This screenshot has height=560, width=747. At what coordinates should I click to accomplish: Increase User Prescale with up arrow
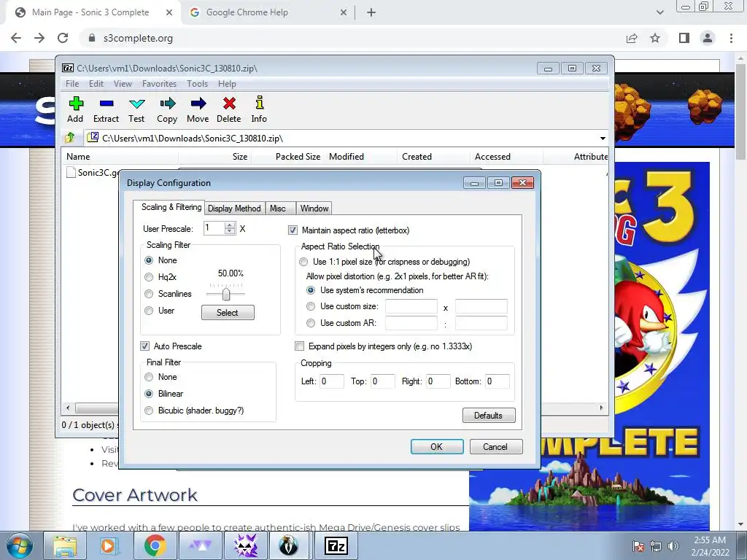[230, 225]
